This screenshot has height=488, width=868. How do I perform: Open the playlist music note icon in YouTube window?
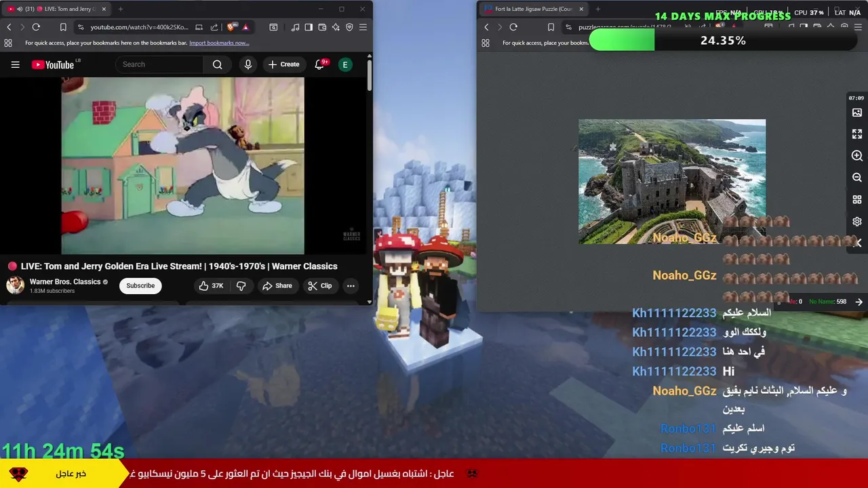[295, 27]
